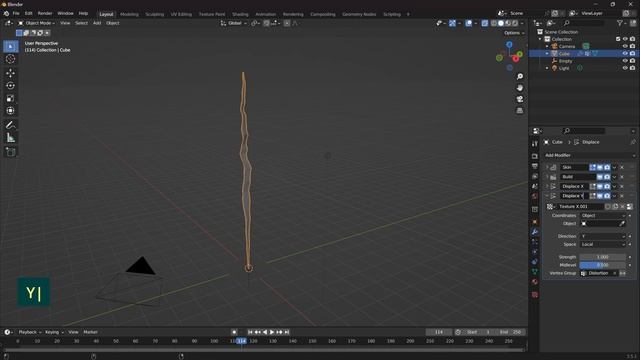
Task: Switch orthographic/perspective view grid icon
Action: click(x=520, y=111)
